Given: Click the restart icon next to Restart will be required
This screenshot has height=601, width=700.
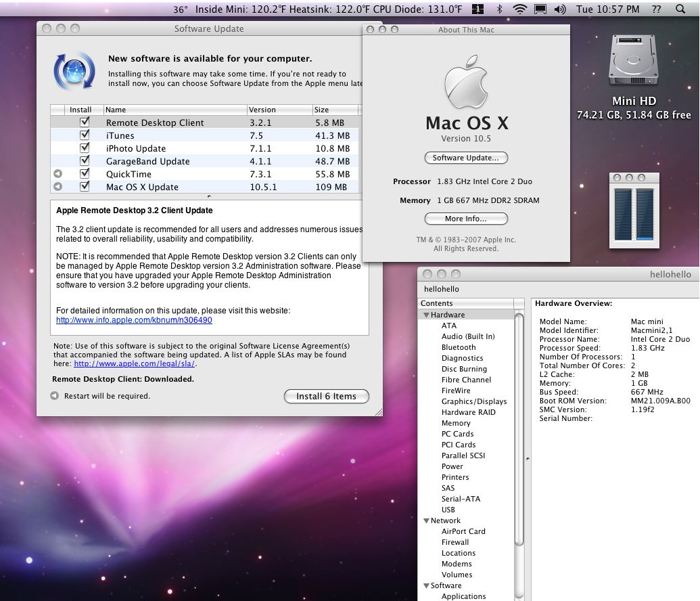Looking at the screenshot, I should coord(55,395).
